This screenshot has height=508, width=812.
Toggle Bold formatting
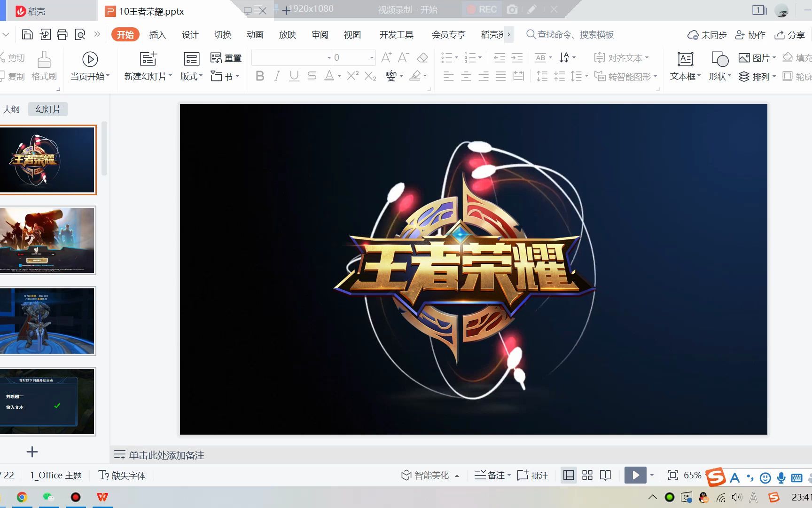tap(260, 76)
